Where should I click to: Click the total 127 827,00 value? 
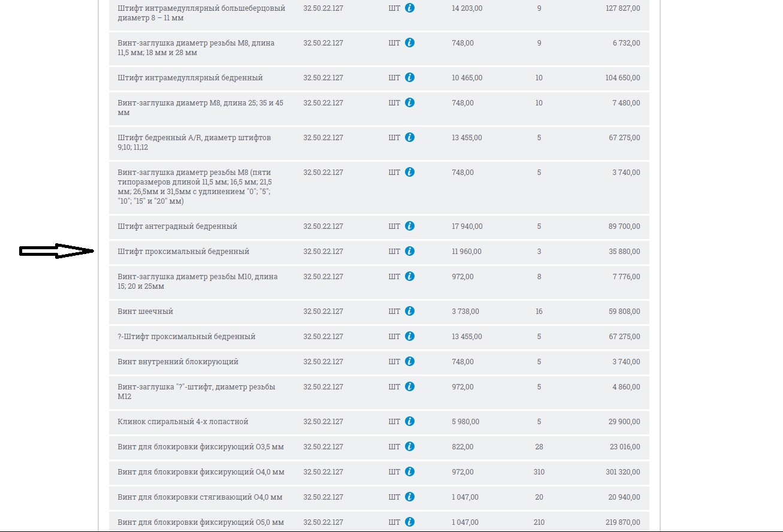[x=622, y=8]
